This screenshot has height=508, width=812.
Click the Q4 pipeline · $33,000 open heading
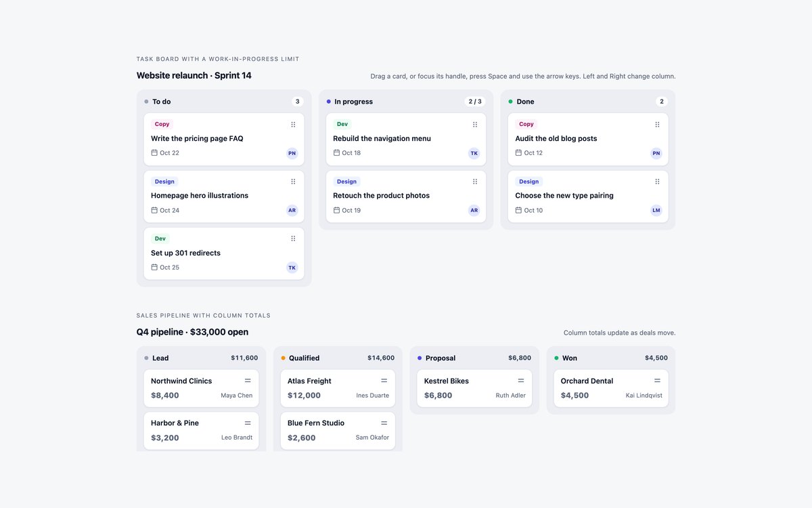192,332
